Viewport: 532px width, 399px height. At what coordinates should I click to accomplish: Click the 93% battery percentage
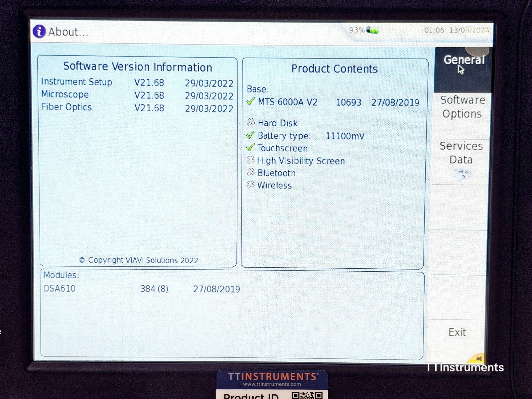coord(357,30)
